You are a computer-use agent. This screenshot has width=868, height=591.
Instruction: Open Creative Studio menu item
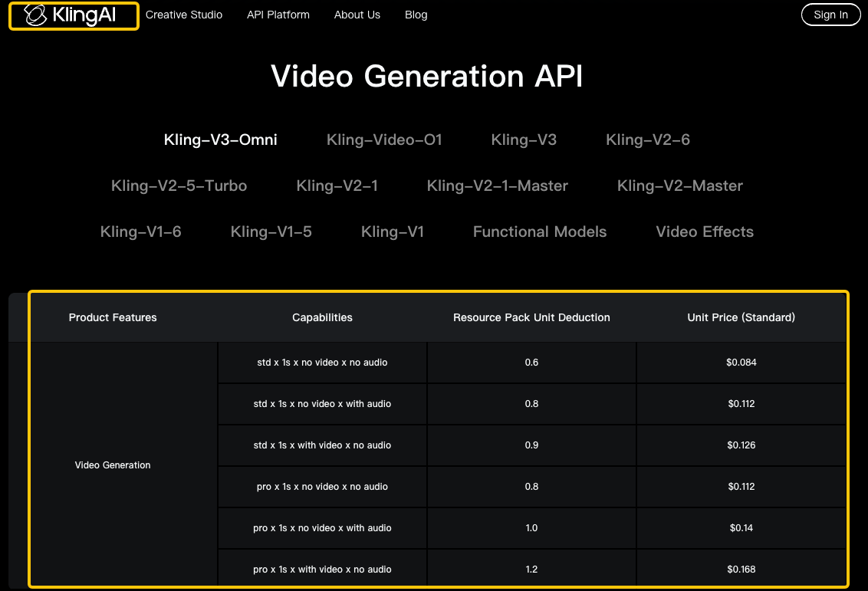pyautogui.click(x=184, y=15)
